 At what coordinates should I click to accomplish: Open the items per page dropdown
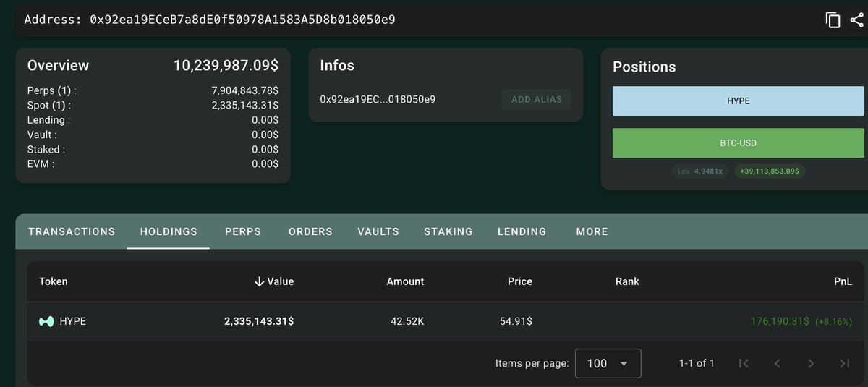coord(608,363)
